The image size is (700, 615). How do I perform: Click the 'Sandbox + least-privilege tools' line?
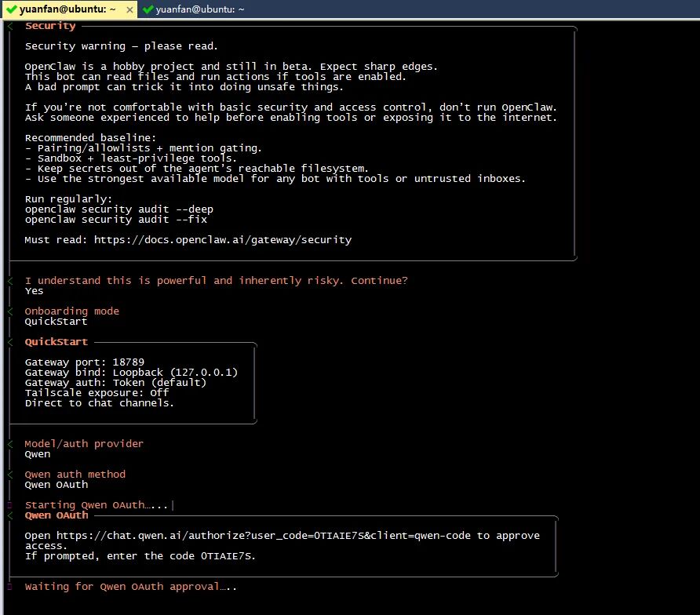(x=131, y=158)
